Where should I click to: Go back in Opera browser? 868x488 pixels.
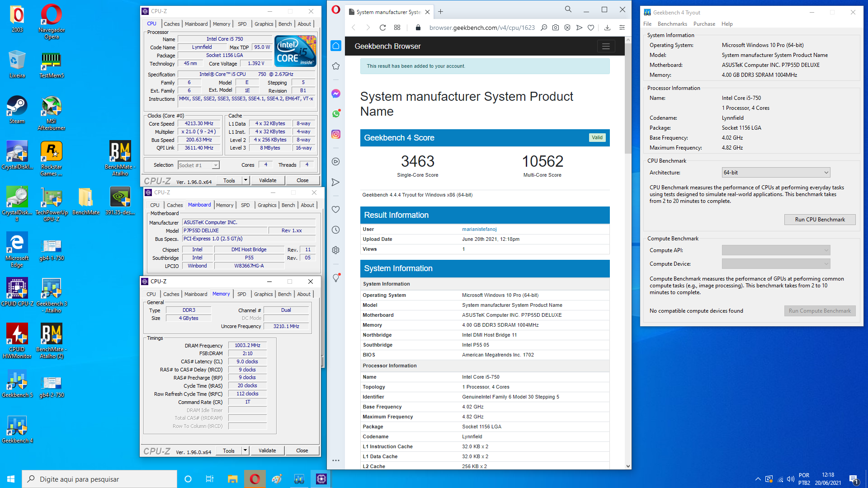[x=354, y=28]
